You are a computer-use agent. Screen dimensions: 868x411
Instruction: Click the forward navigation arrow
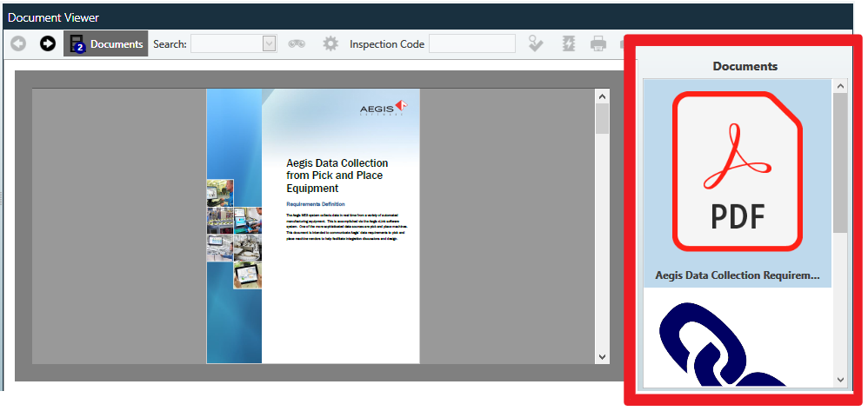pos(47,43)
